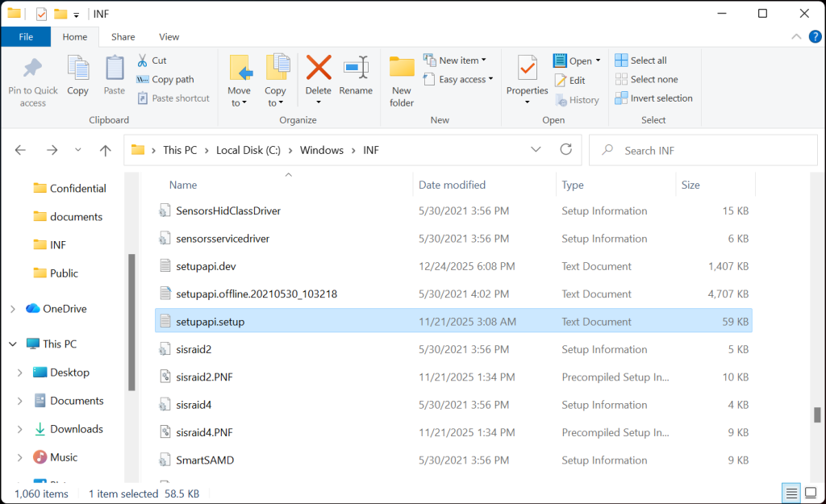Collapse the This PC tree entry
Viewport: 826px width, 504px height.
(x=12, y=344)
